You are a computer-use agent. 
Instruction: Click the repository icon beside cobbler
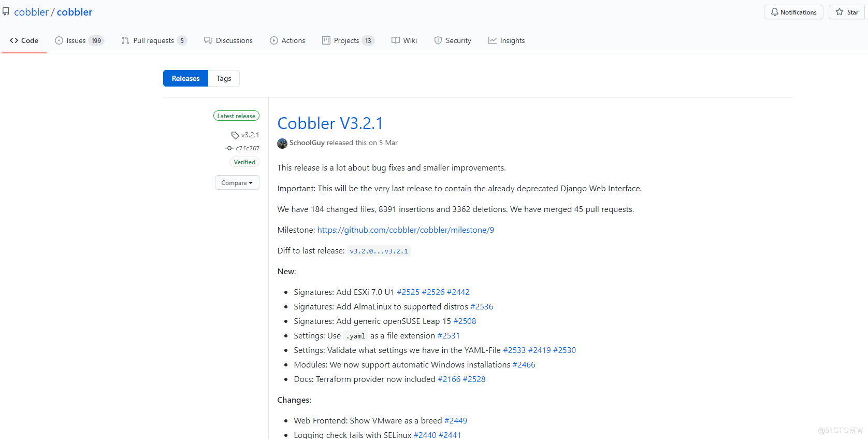[6, 11]
